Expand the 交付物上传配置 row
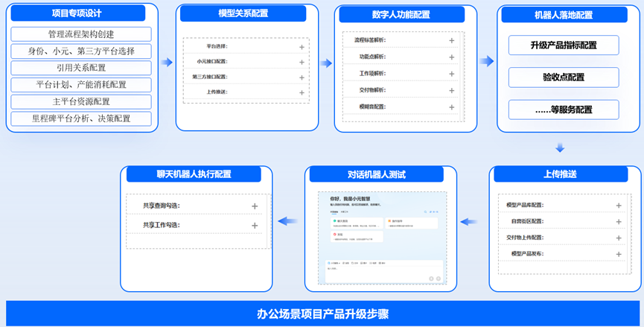This screenshot has width=644, height=327. pos(619,238)
